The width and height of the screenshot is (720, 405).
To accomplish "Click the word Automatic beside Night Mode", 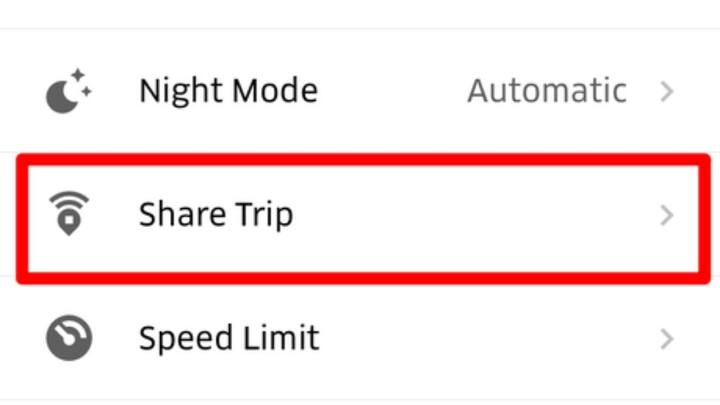I will coord(547,91).
